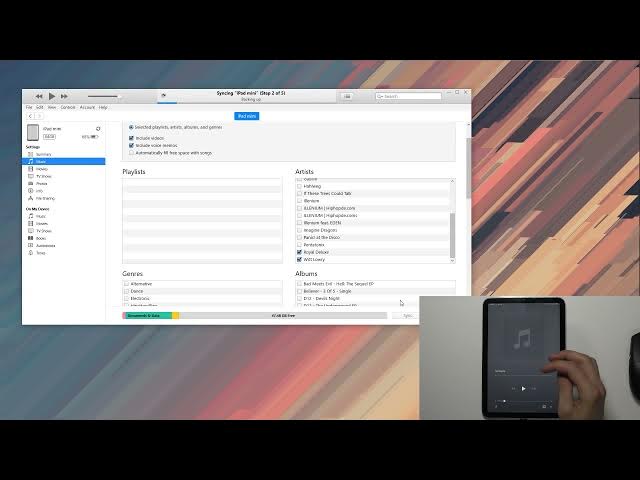Open the Account menu
640x480 pixels.
[87, 107]
